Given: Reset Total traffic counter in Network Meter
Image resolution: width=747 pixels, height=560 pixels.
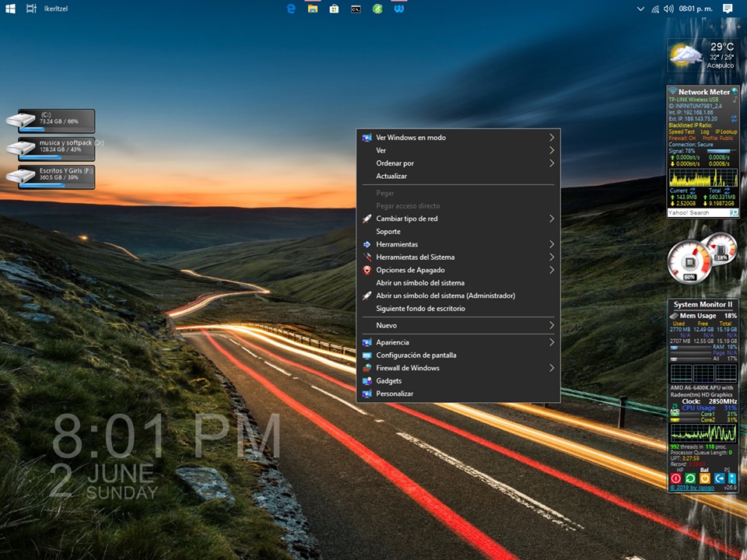Looking at the screenshot, I should (x=727, y=191).
